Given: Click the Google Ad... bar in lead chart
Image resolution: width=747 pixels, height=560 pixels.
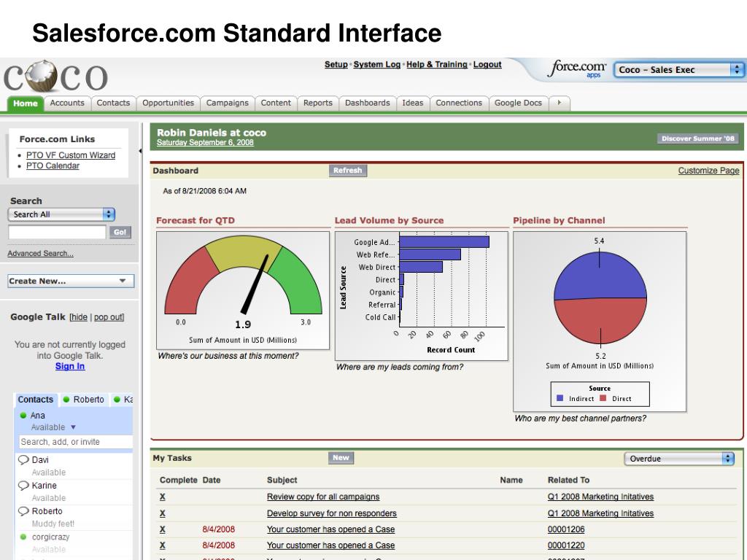Looking at the screenshot, I should click(x=444, y=242).
